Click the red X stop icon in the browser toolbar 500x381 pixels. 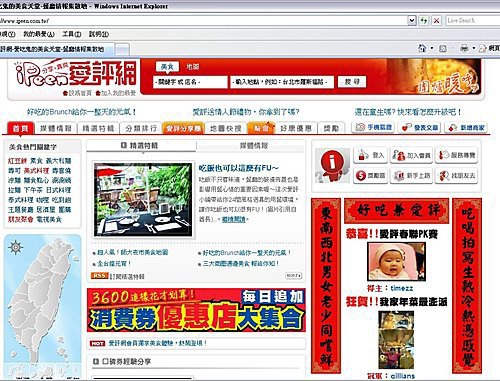tap(436, 21)
